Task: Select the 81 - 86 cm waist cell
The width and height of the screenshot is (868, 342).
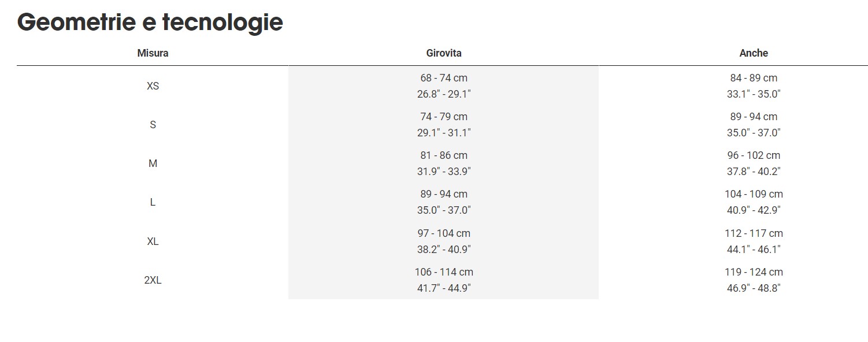Action: point(444,155)
